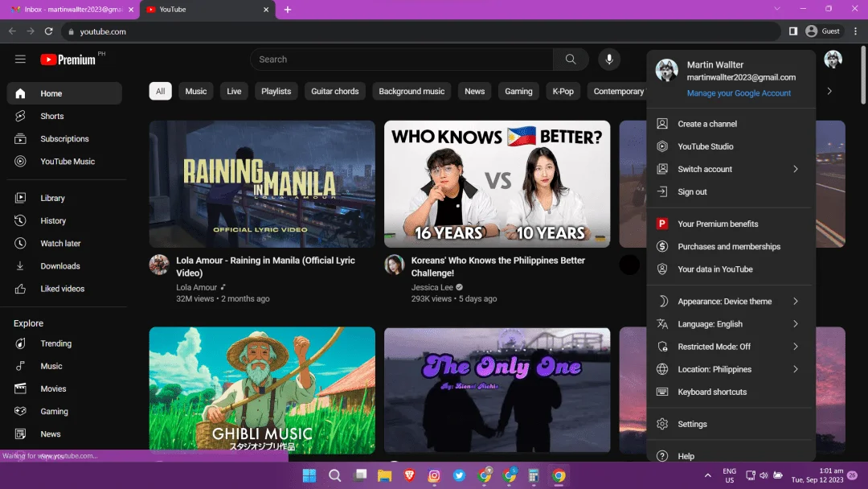The image size is (868, 489).
Task: Select the News filter chip
Action: 474,92
